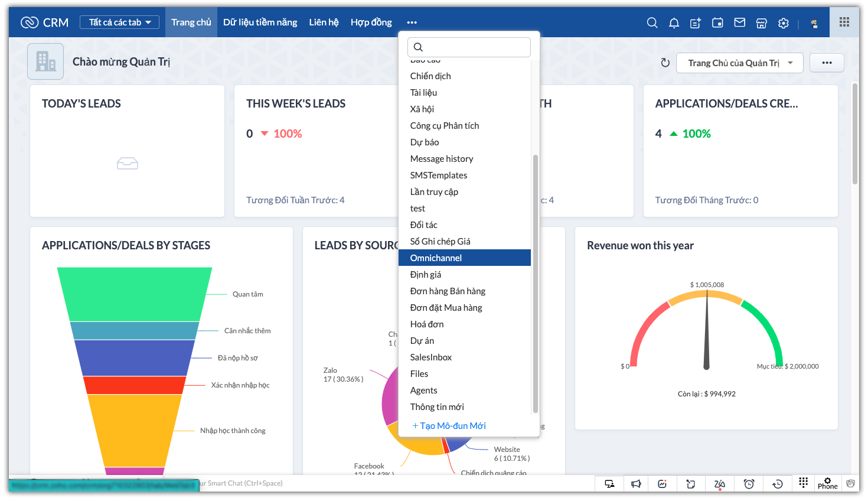Expand the 'Tất cả các tab' dropdown
This screenshot has width=868, height=501.
[120, 22]
